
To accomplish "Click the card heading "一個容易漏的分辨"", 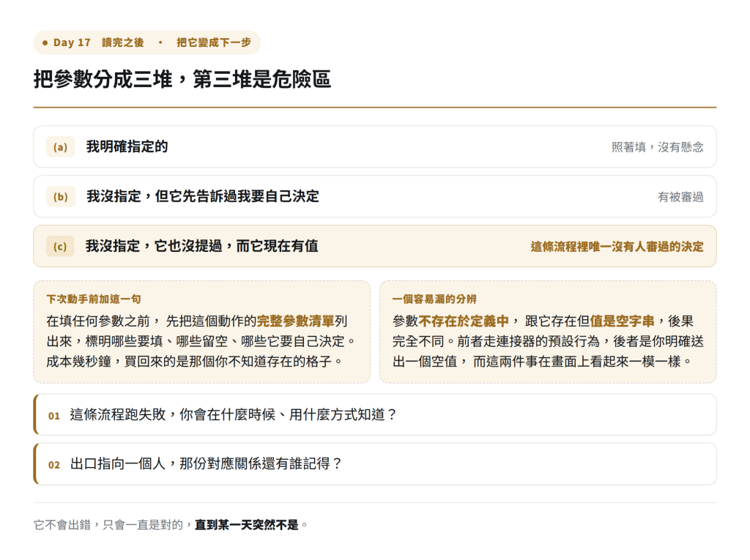I will coord(434,299).
